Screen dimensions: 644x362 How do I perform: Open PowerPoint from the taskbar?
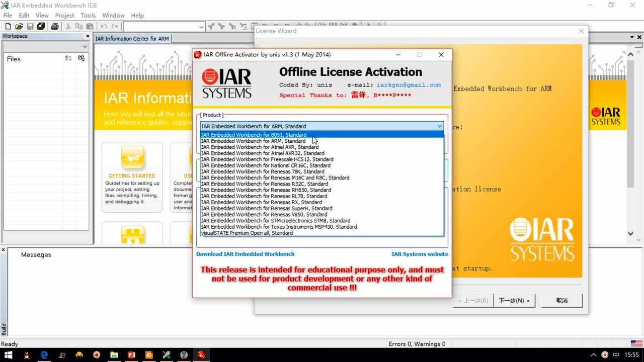[x=131, y=354]
